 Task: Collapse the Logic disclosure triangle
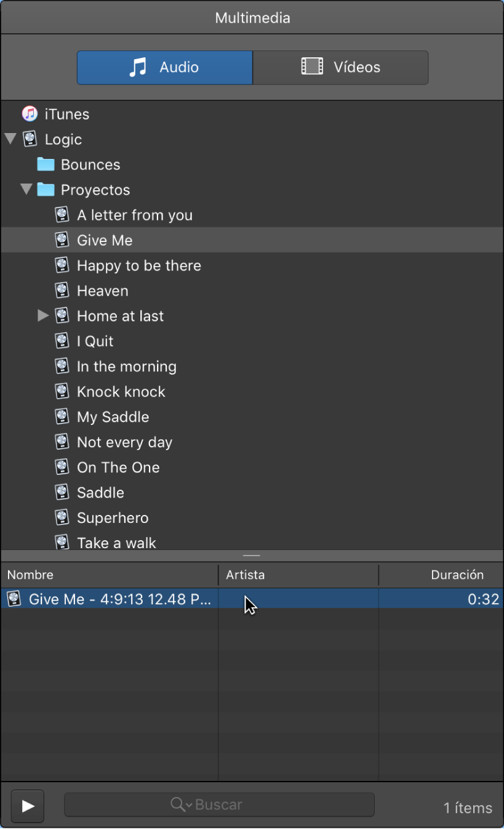(x=10, y=139)
